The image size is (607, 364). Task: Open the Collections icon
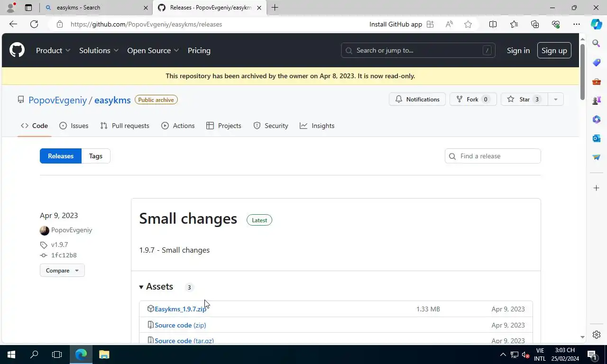click(x=535, y=24)
